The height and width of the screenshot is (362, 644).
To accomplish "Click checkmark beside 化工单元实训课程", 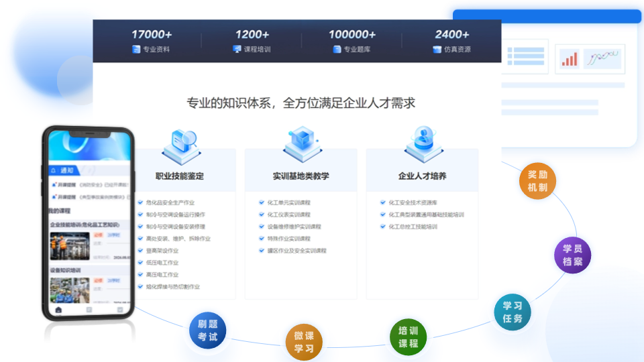I will click(x=262, y=202).
